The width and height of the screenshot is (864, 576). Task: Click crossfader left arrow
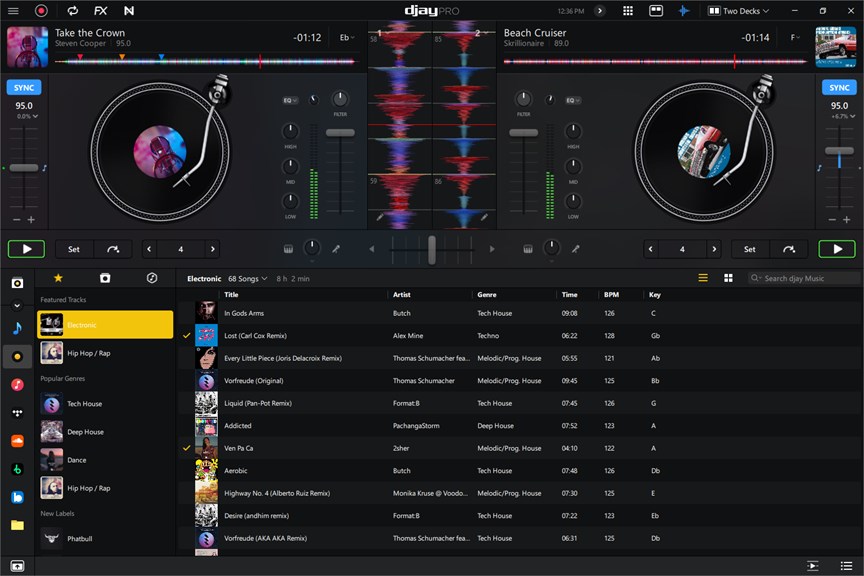pos(372,249)
